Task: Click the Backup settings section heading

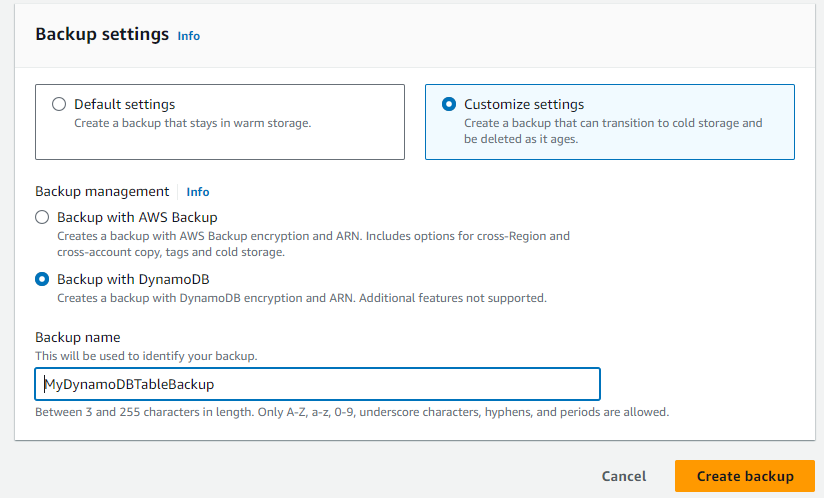Action: (x=102, y=34)
